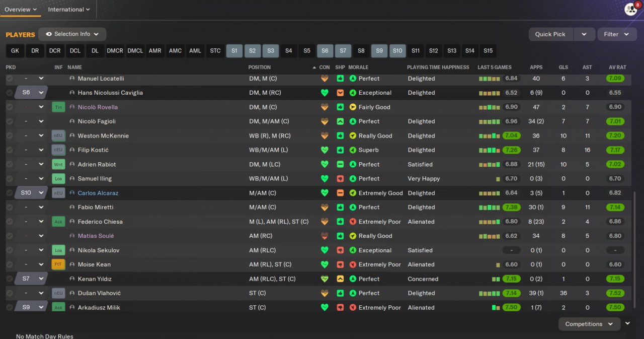This screenshot has height=339, width=644.
Task: Toggle selection circle for Federico Chiesa
Action: (9, 222)
